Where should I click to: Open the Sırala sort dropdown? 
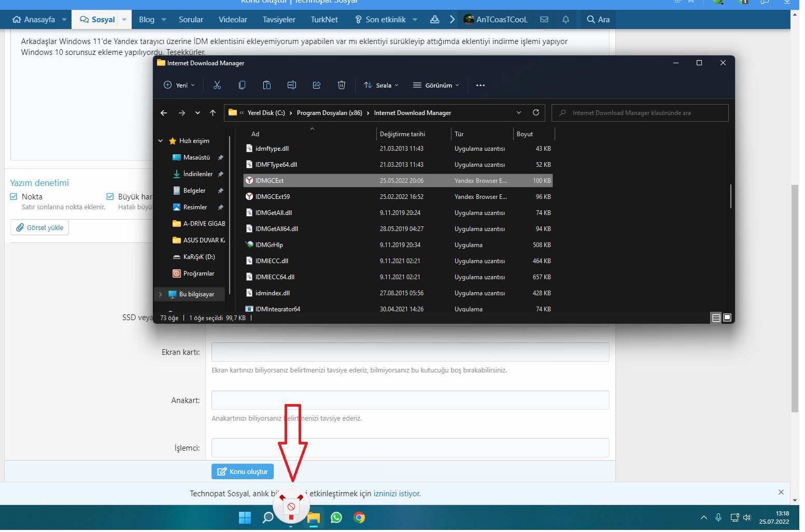382,85
